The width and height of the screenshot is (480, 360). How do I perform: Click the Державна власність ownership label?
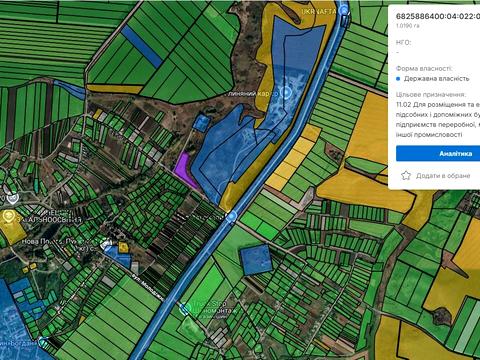(436, 79)
